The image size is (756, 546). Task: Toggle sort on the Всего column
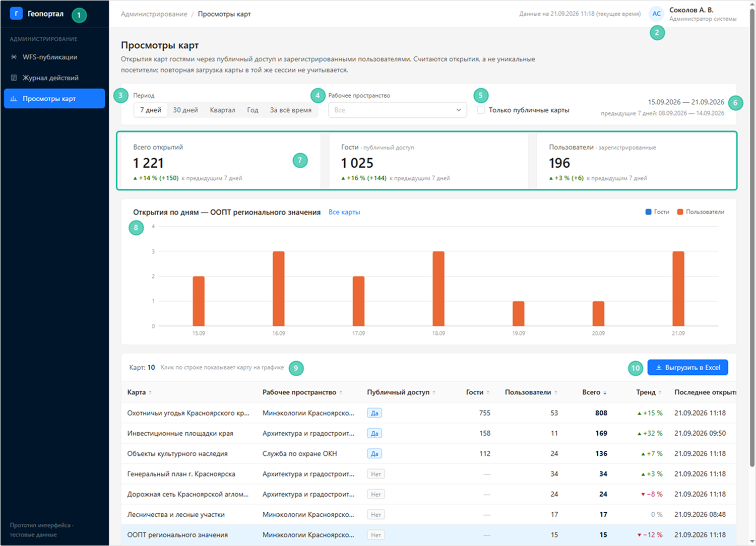(x=594, y=392)
